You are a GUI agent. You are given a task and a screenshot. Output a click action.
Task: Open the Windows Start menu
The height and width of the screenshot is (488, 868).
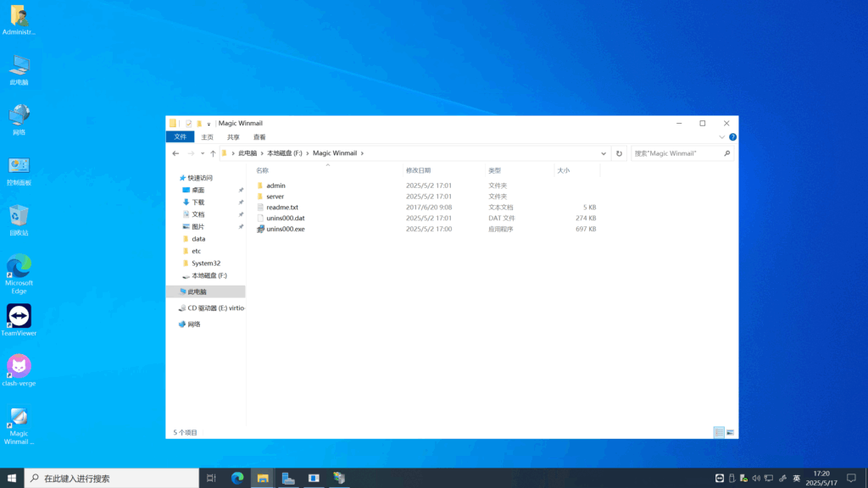12,478
